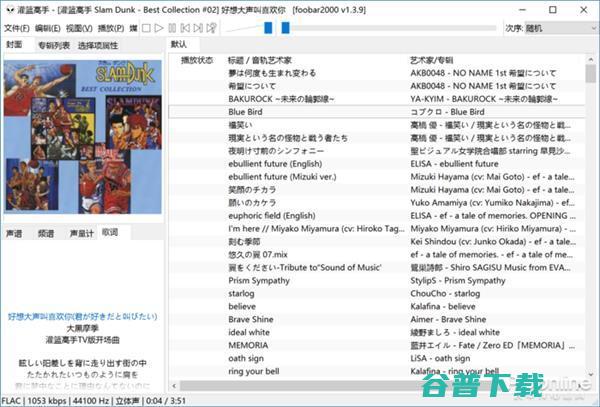The height and width of the screenshot is (407, 600).
Task: Switch to the 专辑列表 tab
Action: pos(54,46)
